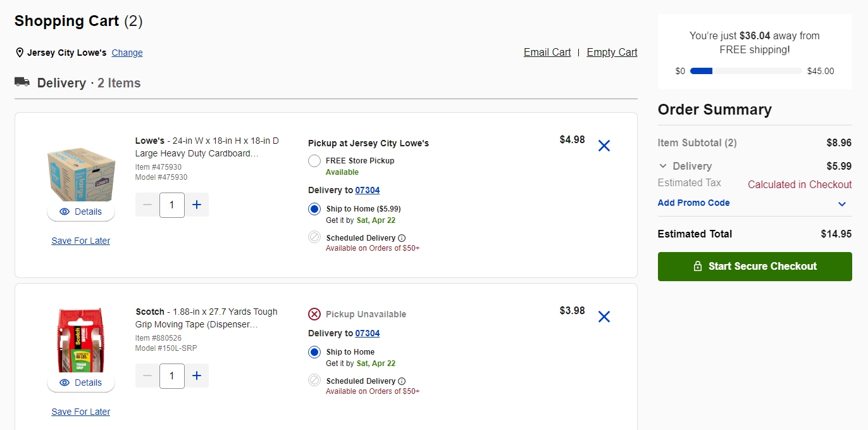Change the Jersey City Lowe's store
This screenshot has width=868, height=430.
pos(127,53)
